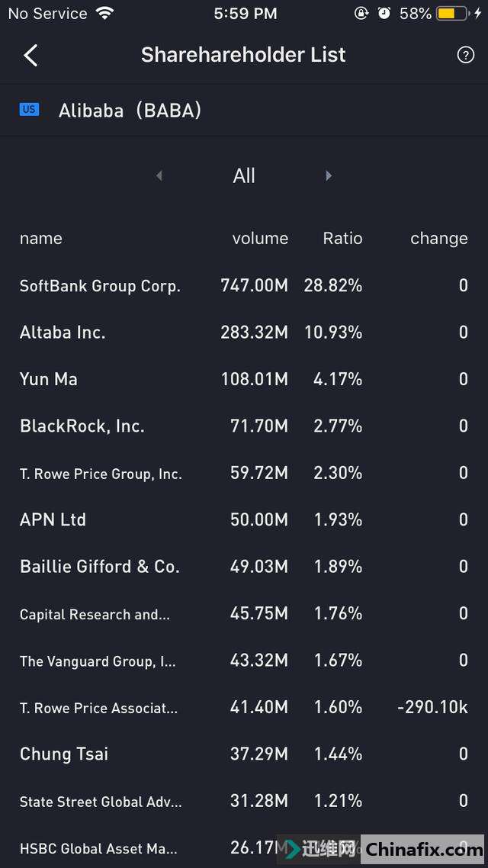
Task: Tap the -290.10k change value
Action: (x=432, y=707)
